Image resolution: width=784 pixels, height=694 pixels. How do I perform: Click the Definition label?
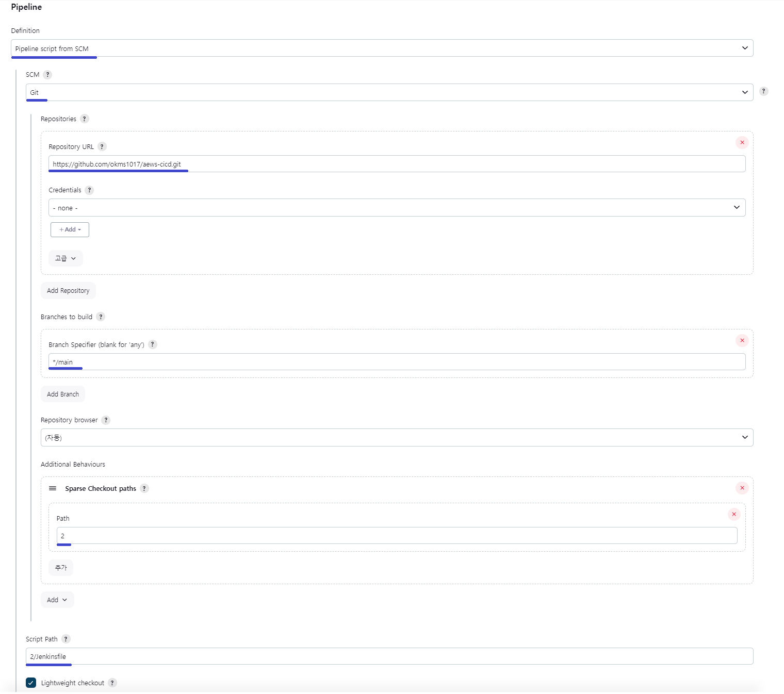(x=25, y=31)
